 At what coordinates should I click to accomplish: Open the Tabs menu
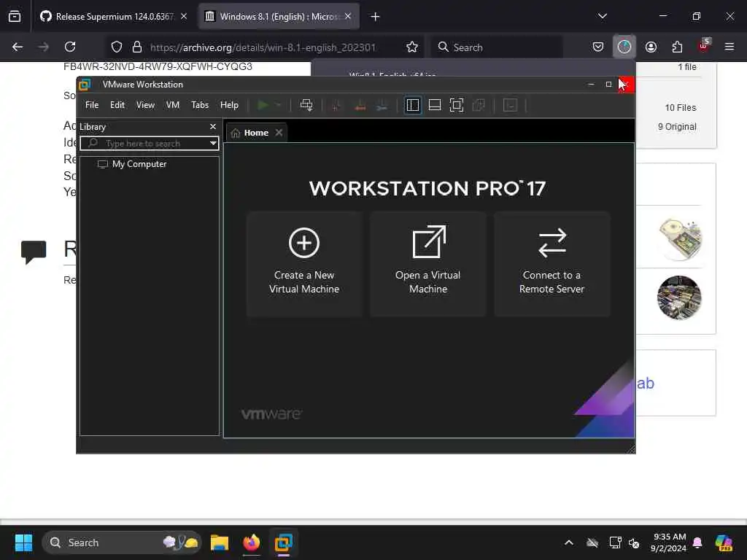pyautogui.click(x=200, y=105)
